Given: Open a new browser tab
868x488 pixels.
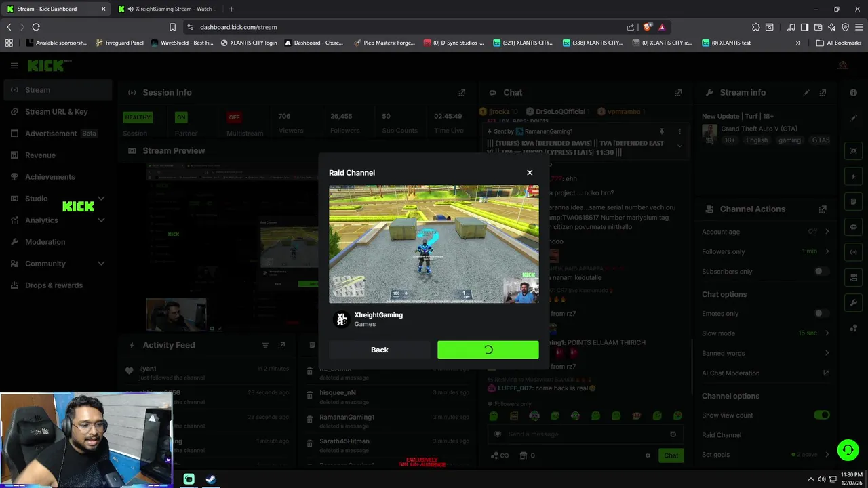Looking at the screenshot, I should coord(231,9).
